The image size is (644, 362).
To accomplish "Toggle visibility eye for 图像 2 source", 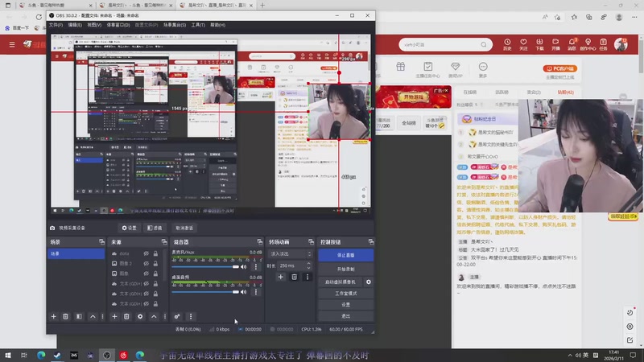I will pos(147,264).
